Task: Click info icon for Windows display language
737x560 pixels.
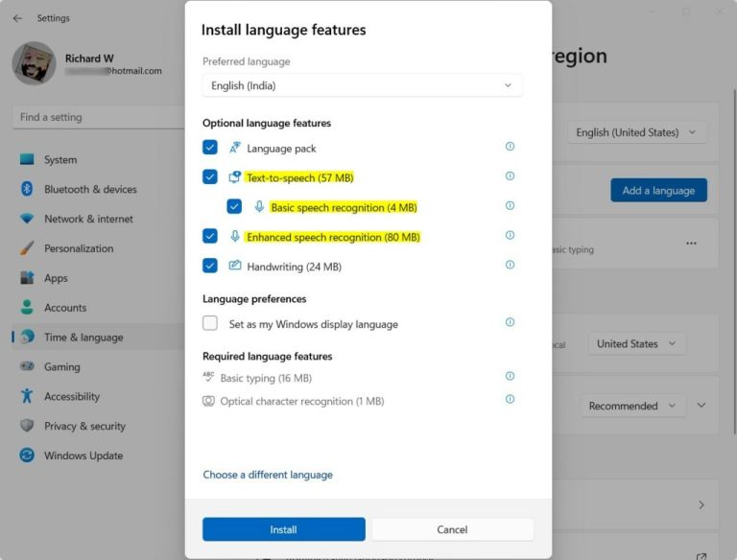Action: tap(510, 322)
